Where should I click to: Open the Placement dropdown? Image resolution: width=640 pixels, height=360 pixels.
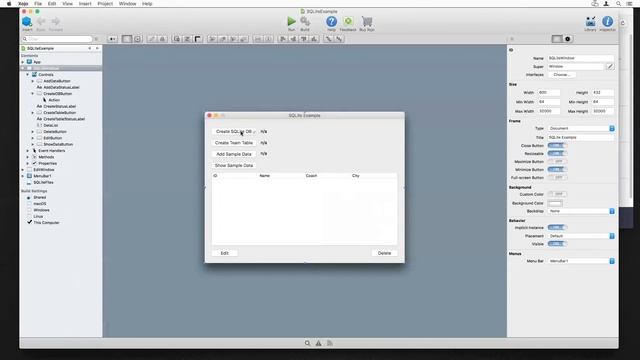point(581,236)
